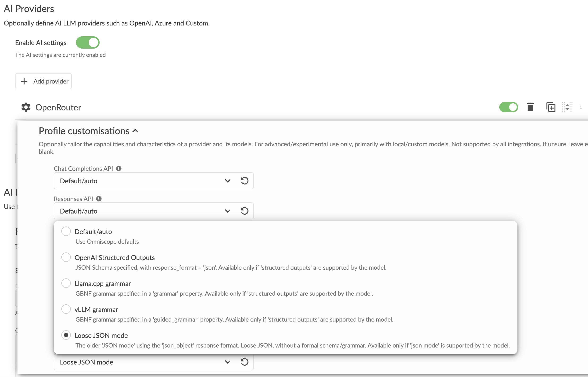The image size is (588, 377).
Task: Disable the OpenRouter provider toggle
Action: pos(508,107)
